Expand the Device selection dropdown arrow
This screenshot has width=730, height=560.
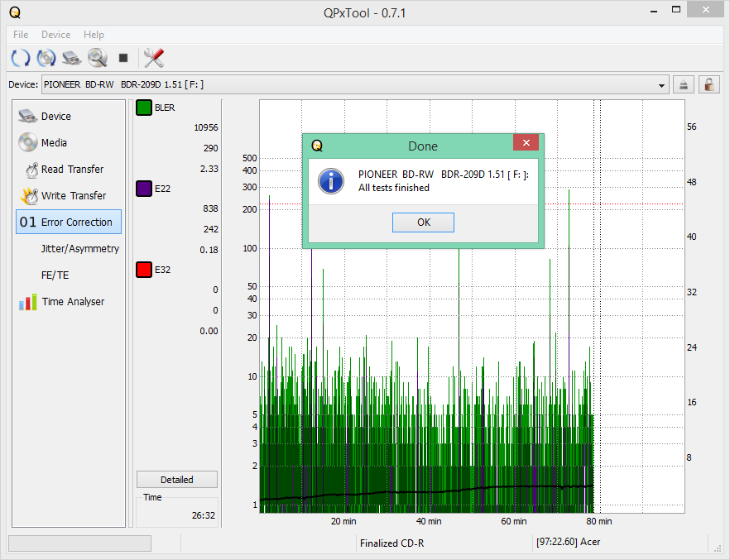(x=661, y=85)
